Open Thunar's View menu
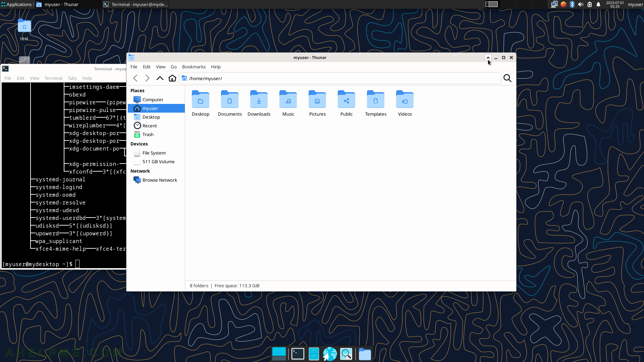This screenshot has height=362, width=644. (161, 67)
